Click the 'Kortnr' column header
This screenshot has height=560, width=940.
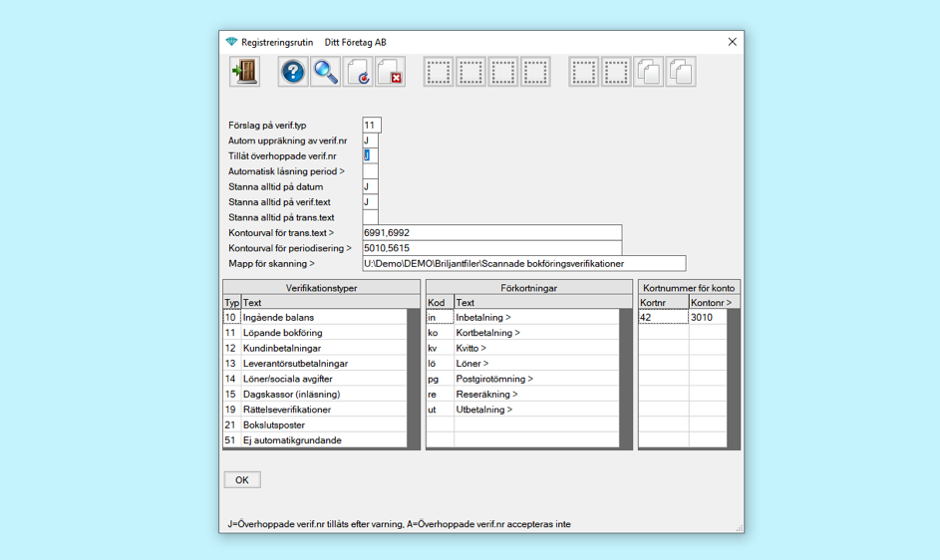pyautogui.click(x=664, y=303)
